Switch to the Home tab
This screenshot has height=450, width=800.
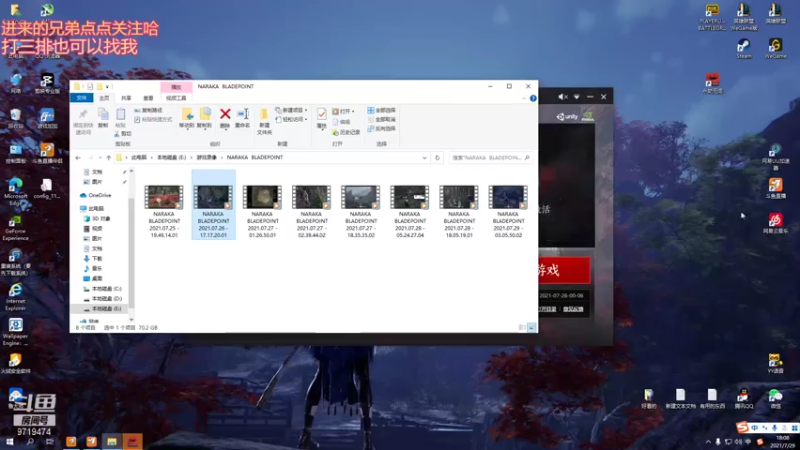point(104,98)
